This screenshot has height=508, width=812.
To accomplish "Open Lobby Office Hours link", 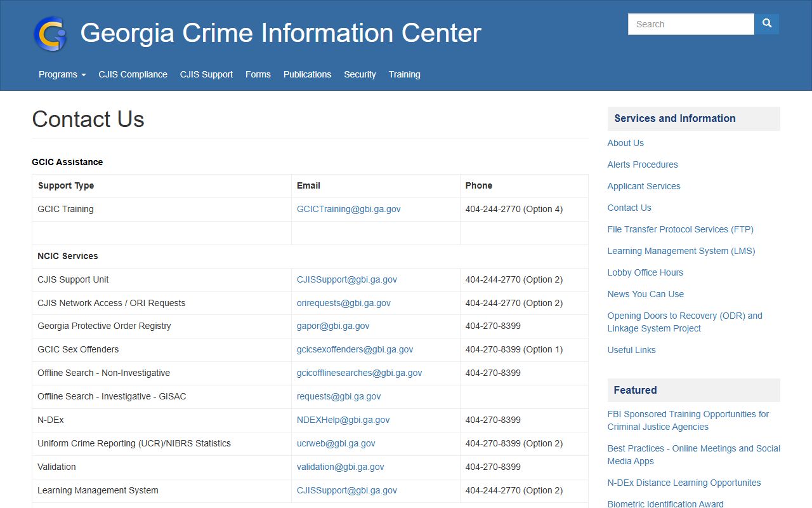I will click(x=645, y=272).
